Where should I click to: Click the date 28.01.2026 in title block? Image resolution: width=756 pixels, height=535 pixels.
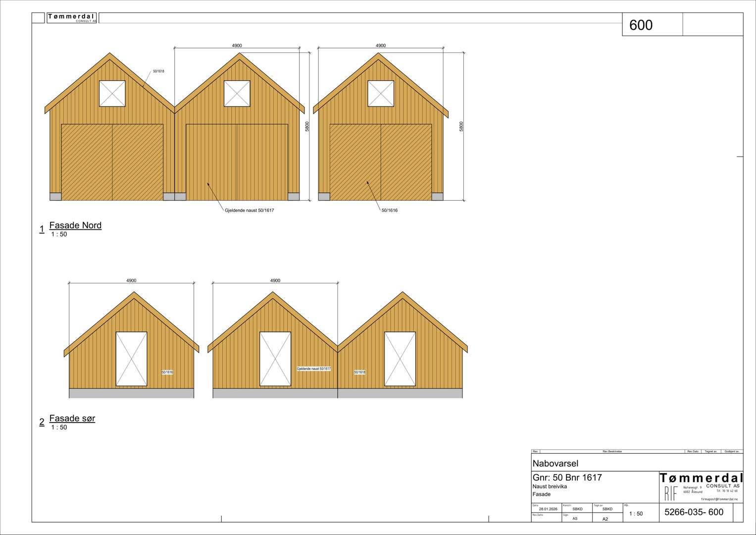[548, 509]
